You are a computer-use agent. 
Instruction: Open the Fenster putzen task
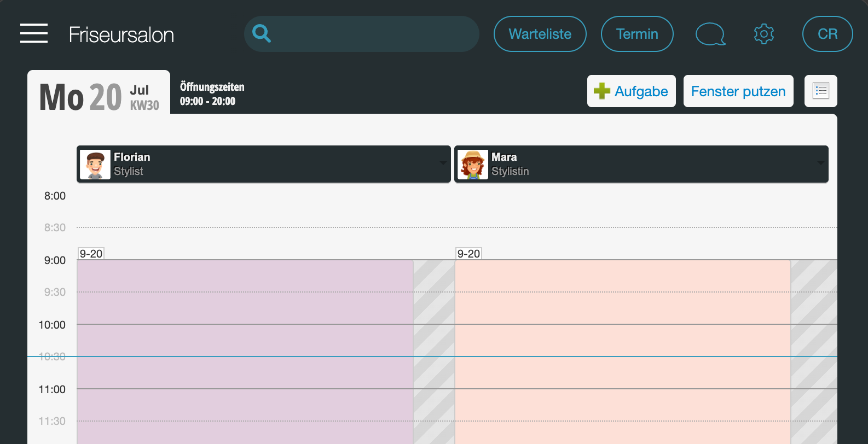coord(738,91)
